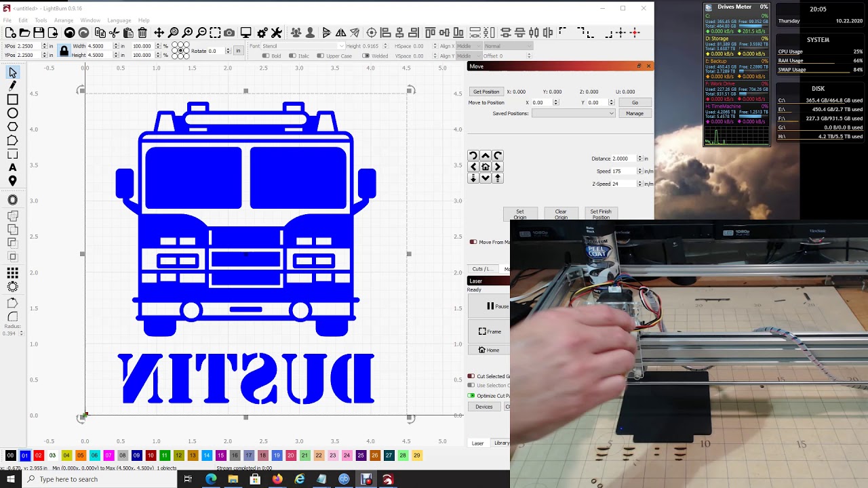
Task: Open the Normal text mode dropdown
Action: pyautogui.click(x=507, y=46)
